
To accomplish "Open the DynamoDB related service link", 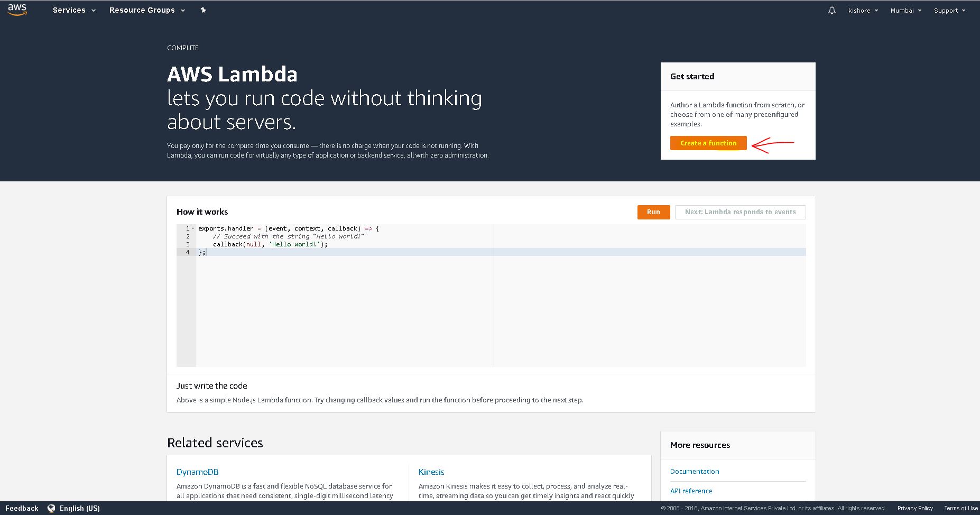I will click(x=197, y=472).
